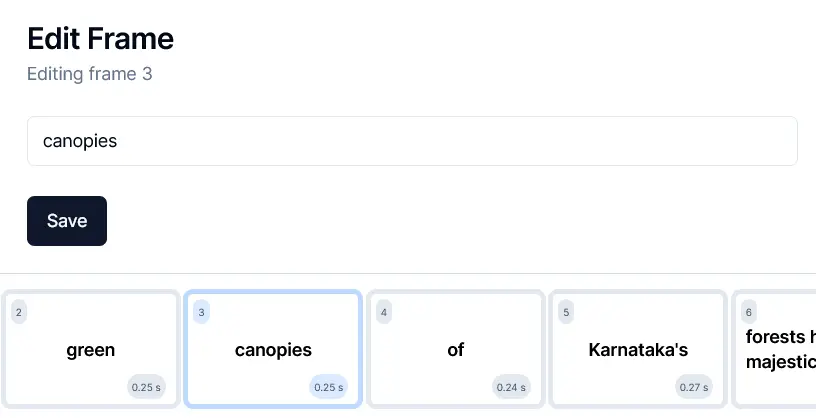Screen dimensions: 816x418
Task: Click the Save button
Action: tap(67, 221)
